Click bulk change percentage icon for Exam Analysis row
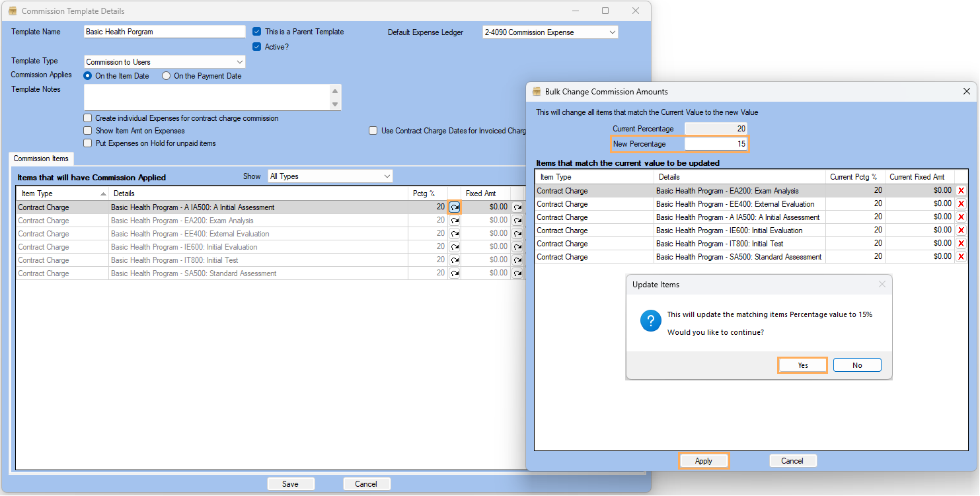Viewport: 980px width, 496px height. tap(454, 221)
